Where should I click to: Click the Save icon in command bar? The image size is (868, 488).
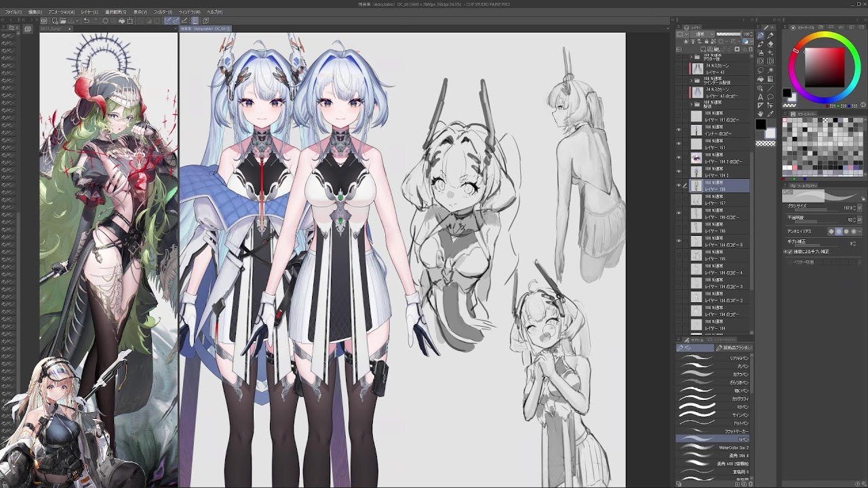click(x=71, y=21)
